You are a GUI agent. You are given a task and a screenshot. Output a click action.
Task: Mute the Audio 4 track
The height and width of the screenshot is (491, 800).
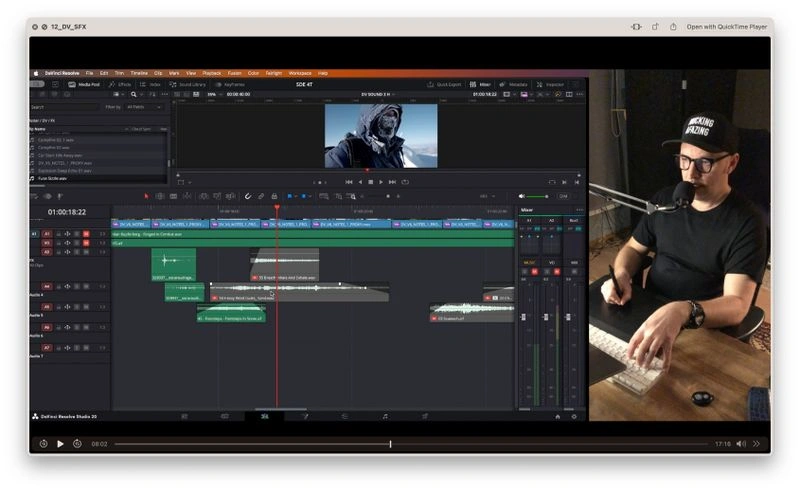(86, 287)
